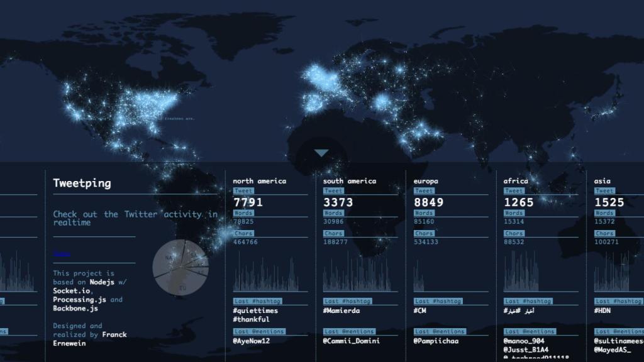Open the #CM hashtag under europa
644x362 pixels.
click(x=420, y=310)
